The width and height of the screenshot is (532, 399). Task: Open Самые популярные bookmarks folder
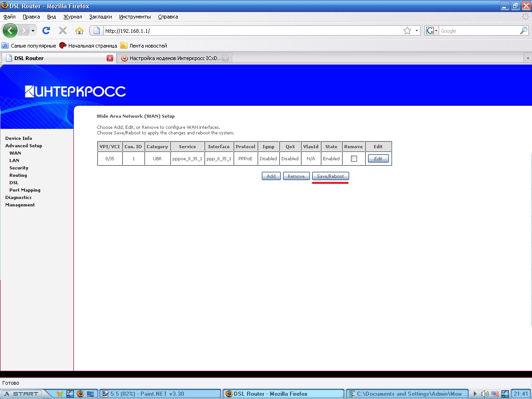pyautogui.click(x=29, y=45)
